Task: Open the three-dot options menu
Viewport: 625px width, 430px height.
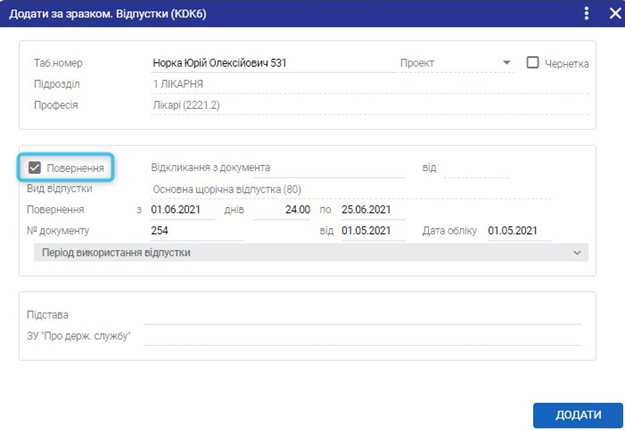Action: (x=586, y=13)
